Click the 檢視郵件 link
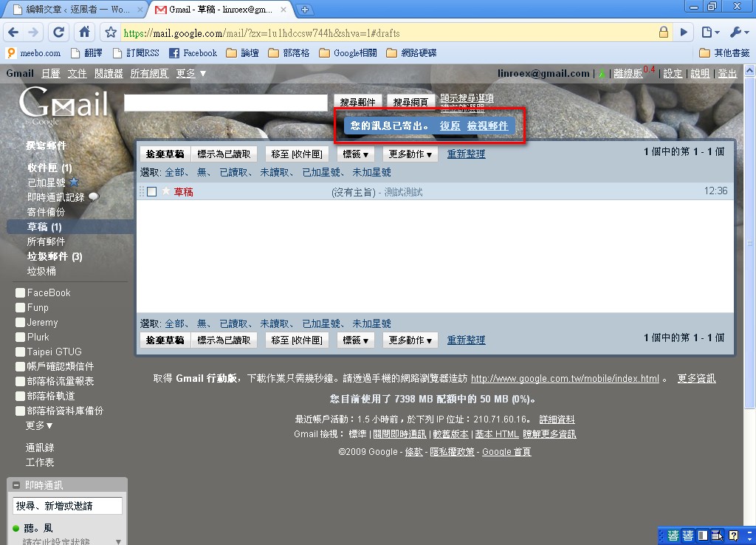Image resolution: width=756 pixels, height=545 pixels. [487, 126]
